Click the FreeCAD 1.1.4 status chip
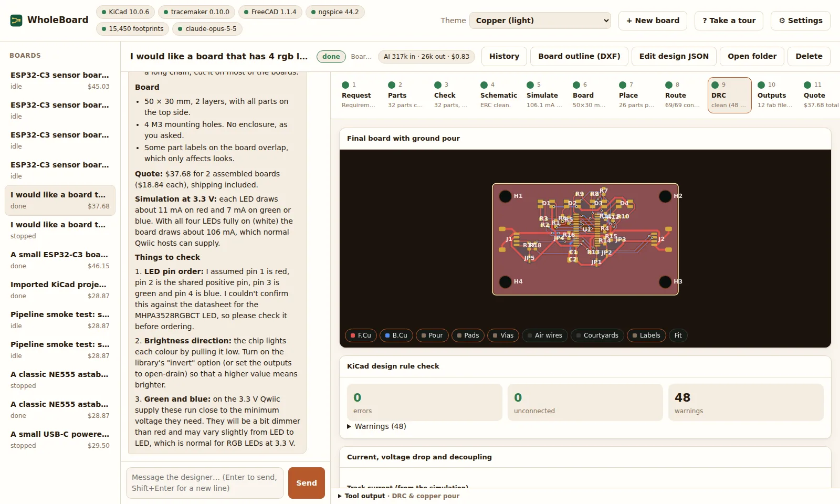 270,12
